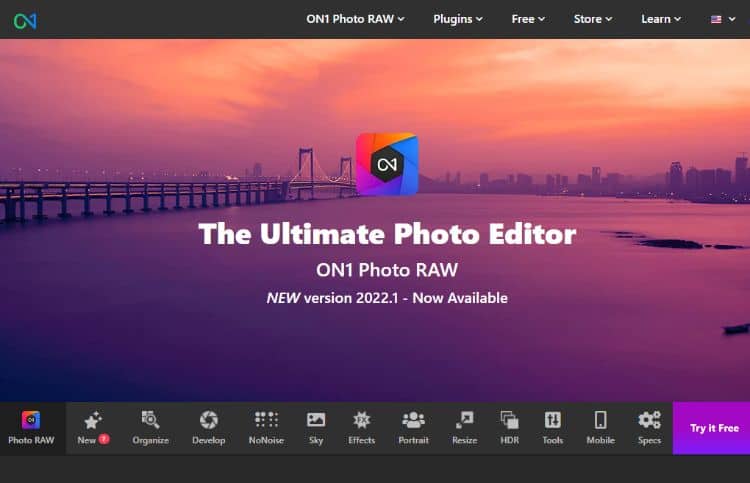Open the language selector chevron
Image resolution: width=750 pixels, height=483 pixels.
[x=732, y=19]
